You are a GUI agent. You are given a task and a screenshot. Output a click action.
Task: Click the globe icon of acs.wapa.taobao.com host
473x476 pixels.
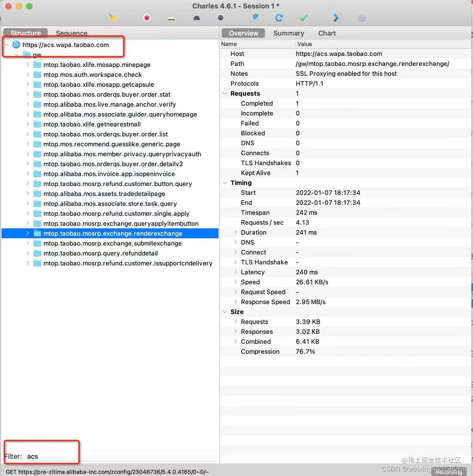point(16,45)
